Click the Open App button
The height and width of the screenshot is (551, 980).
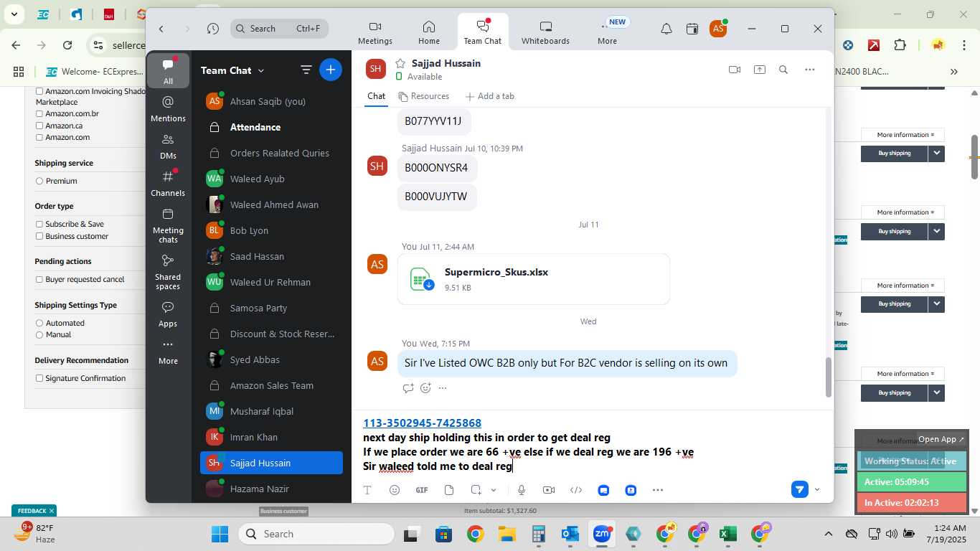pos(941,439)
